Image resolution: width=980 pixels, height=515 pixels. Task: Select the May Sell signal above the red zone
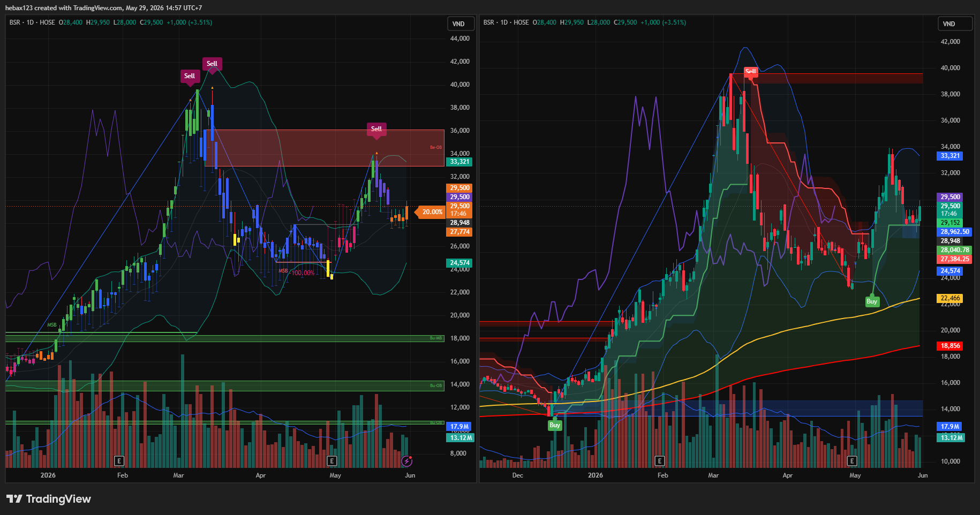[x=376, y=130]
